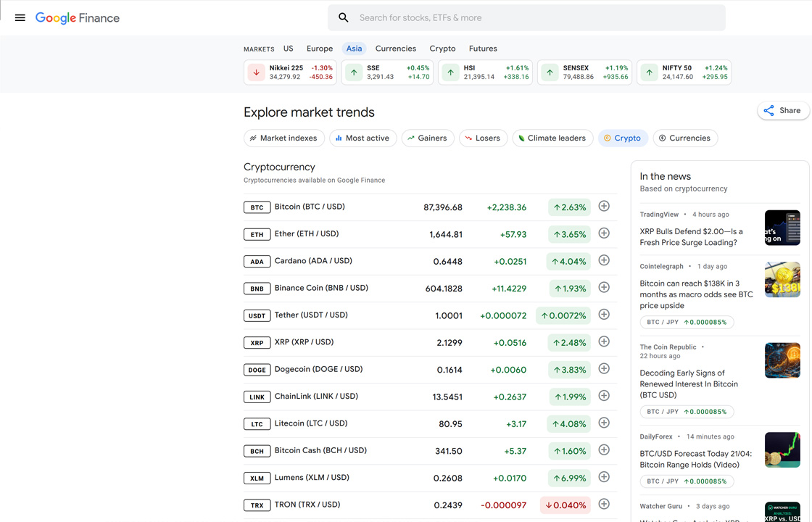This screenshot has width=812, height=522.
Task: Click the Share button
Action: pos(783,110)
